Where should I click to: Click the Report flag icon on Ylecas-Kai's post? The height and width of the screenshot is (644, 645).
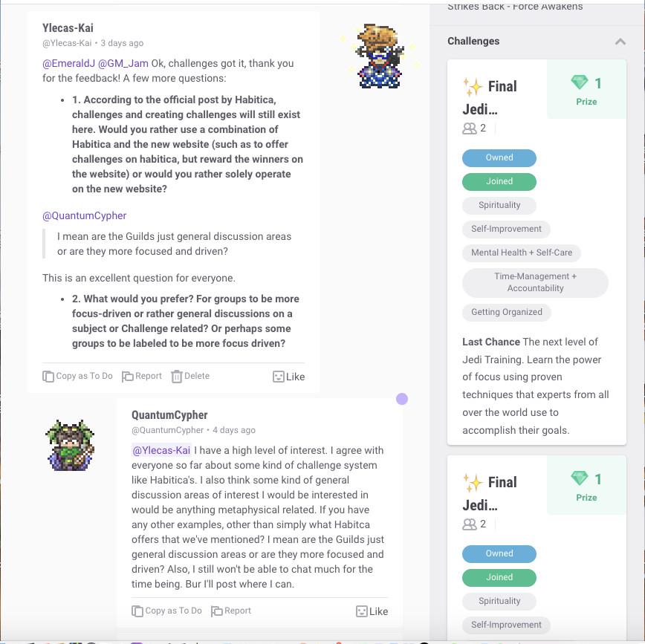[x=128, y=377]
